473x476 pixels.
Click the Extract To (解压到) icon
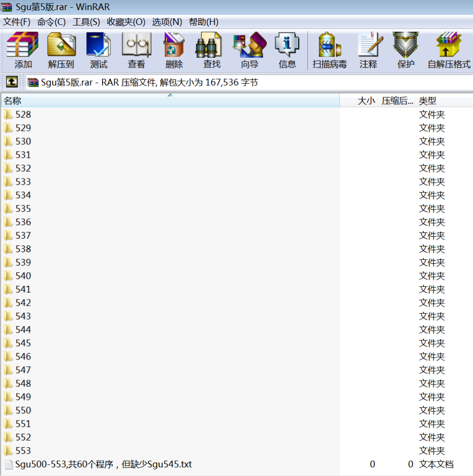61,51
